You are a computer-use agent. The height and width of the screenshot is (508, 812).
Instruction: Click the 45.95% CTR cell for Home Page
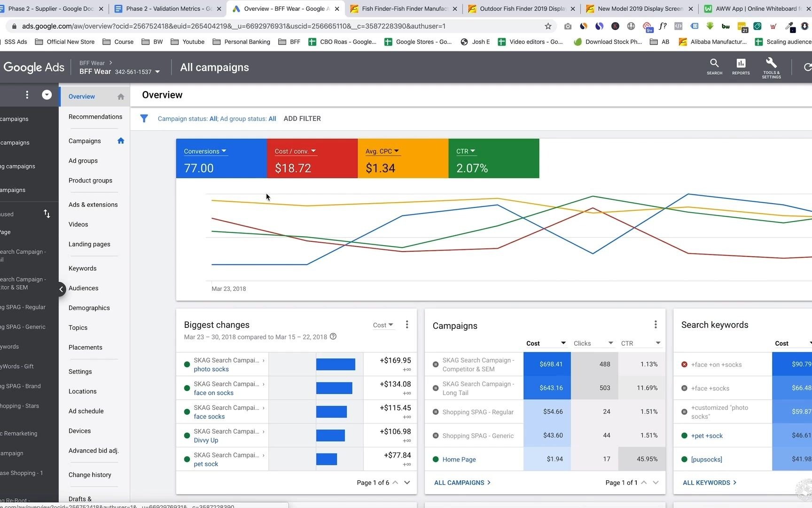click(x=642, y=459)
